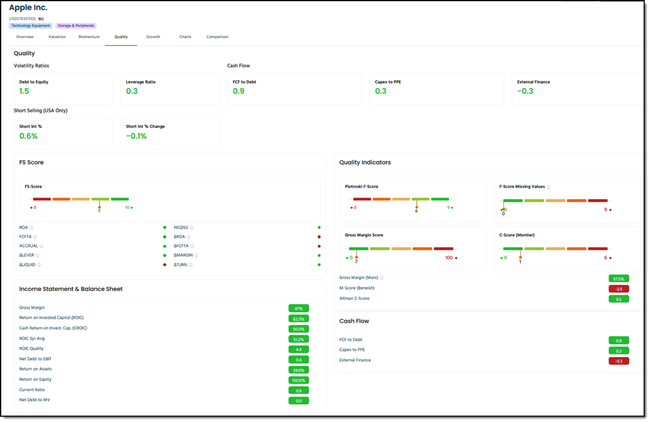Click the Gross Margin 47% value badge
Image resolution: width=650 pixels, height=422 pixels.
(x=298, y=308)
